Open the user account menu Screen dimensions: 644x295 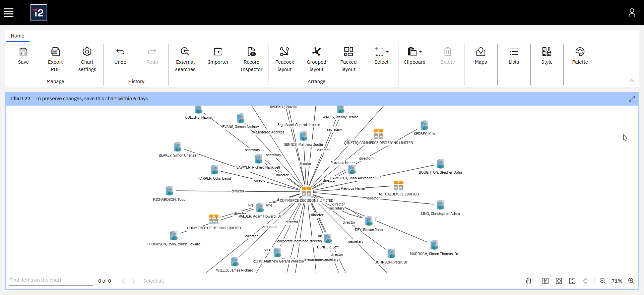pyautogui.click(x=632, y=13)
